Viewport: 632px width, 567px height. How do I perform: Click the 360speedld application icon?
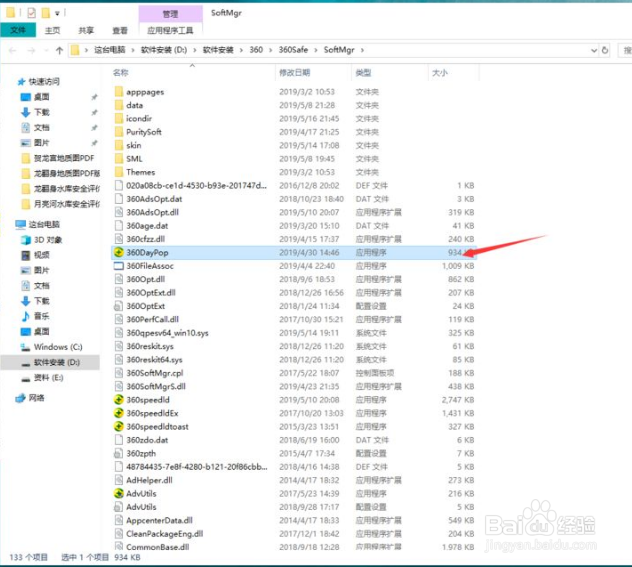coord(118,400)
